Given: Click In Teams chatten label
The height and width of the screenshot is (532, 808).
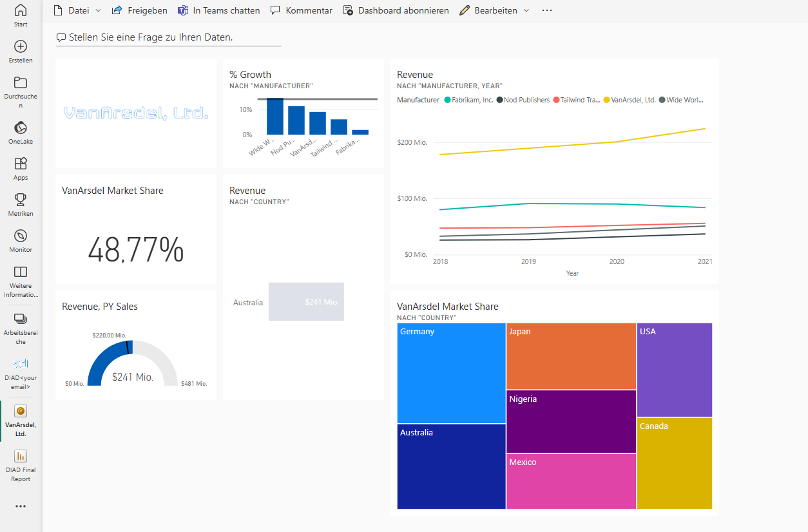Looking at the screenshot, I should 227,10.
